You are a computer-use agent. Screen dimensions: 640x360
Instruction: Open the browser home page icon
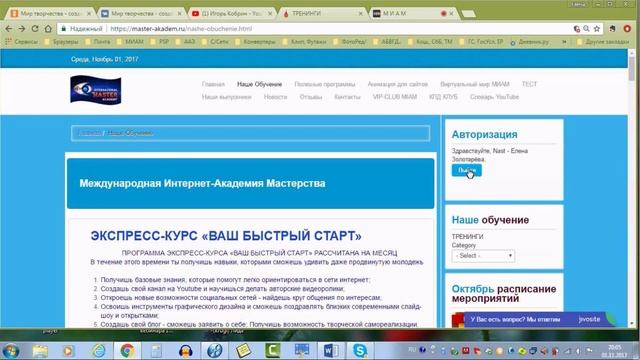click(48, 29)
